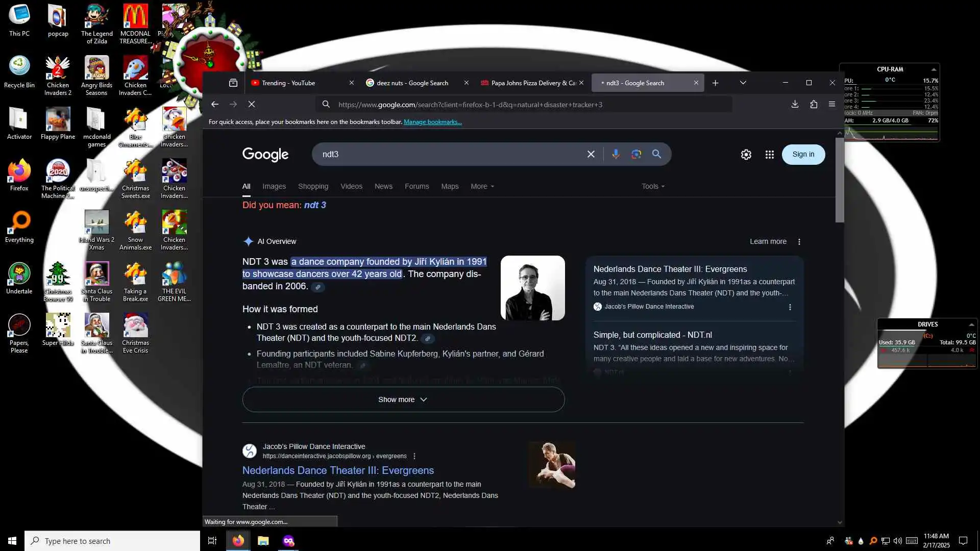The image size is (980, 551).
Task: Expand the More search filters dropdown
Action: tap(482, 186)
